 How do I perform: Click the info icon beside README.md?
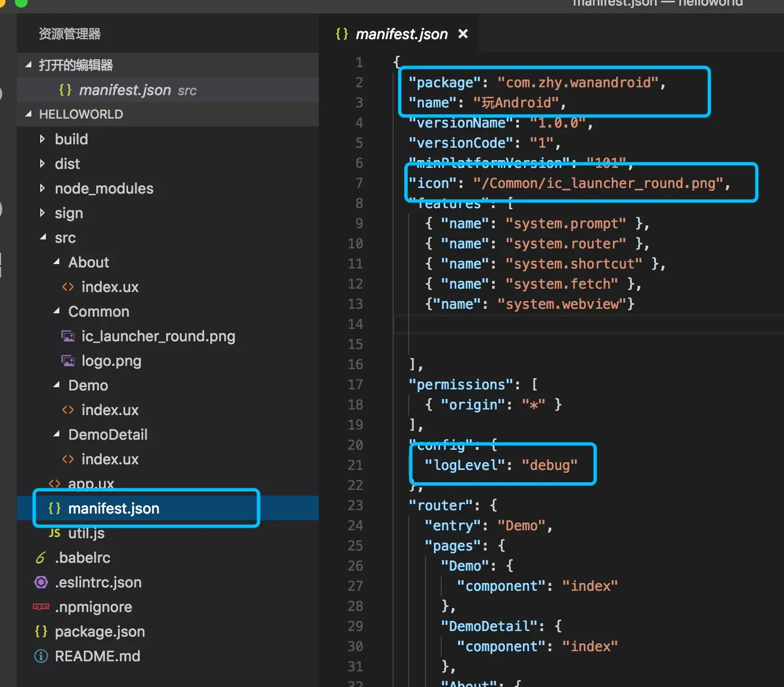point(41,656)
